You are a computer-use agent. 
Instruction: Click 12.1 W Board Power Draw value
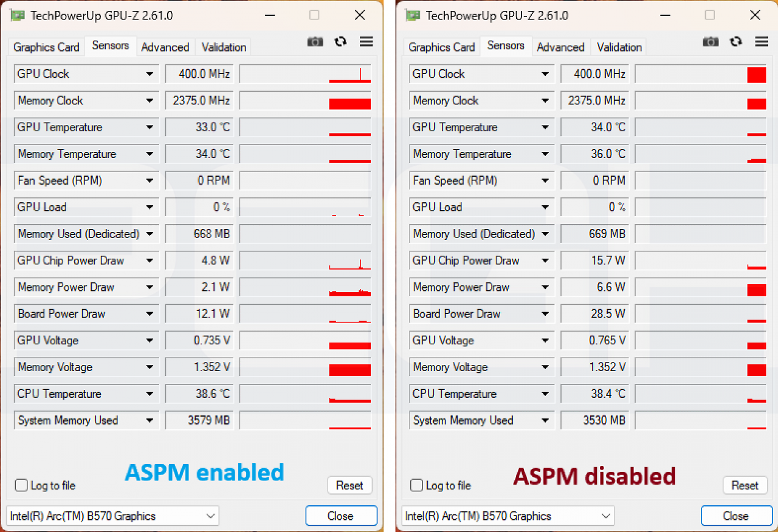point(199,314)
